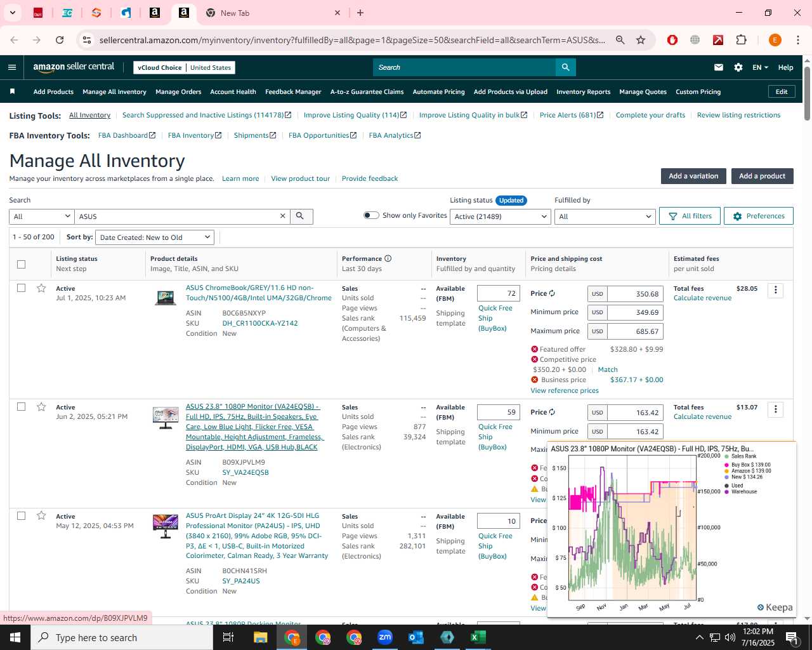Open Preferences button
Screen dimensions: 812x650
pyautogui.click(x=758, y=216)
